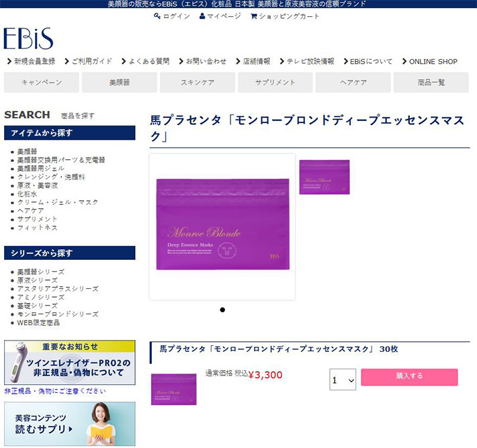This screenshot has width=477, height=448.
Task: Open ツインエレナイザーPRO2 important notice banner
Action: coord(70,363)
